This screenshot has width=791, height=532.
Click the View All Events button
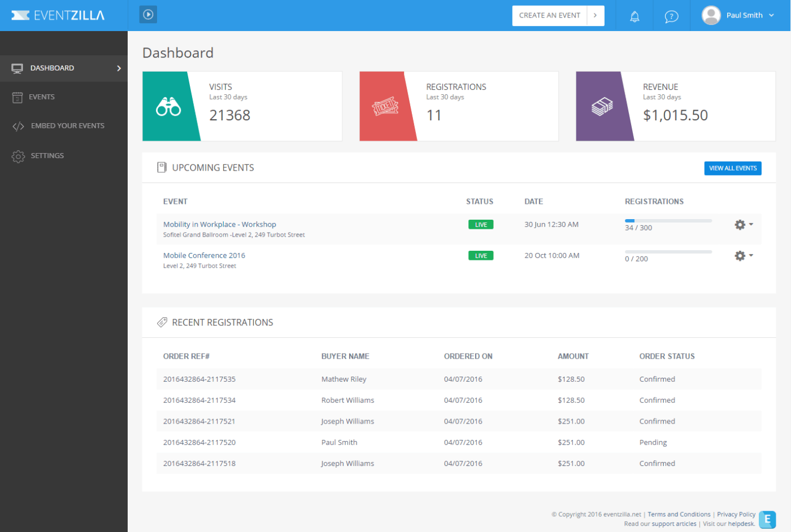[732, 168]
